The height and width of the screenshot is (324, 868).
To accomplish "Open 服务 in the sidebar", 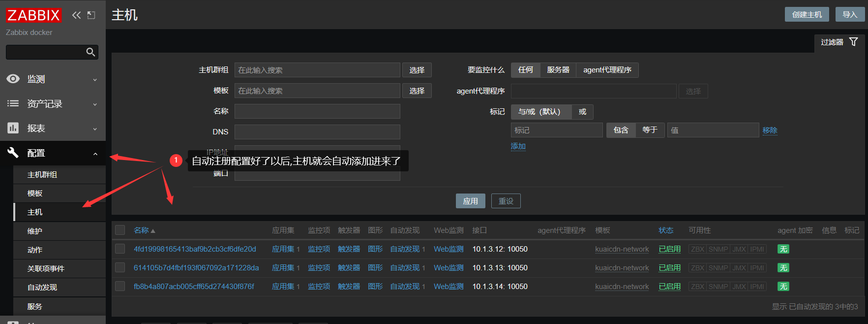I will (60, 306).
